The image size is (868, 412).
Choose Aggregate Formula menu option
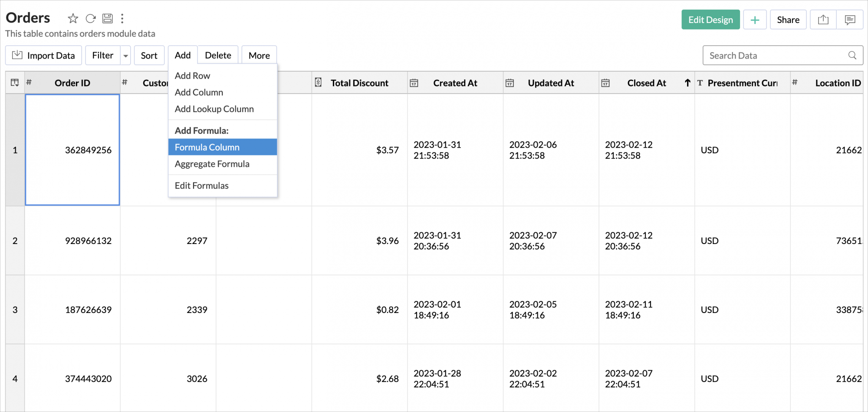tap(212, 164)
